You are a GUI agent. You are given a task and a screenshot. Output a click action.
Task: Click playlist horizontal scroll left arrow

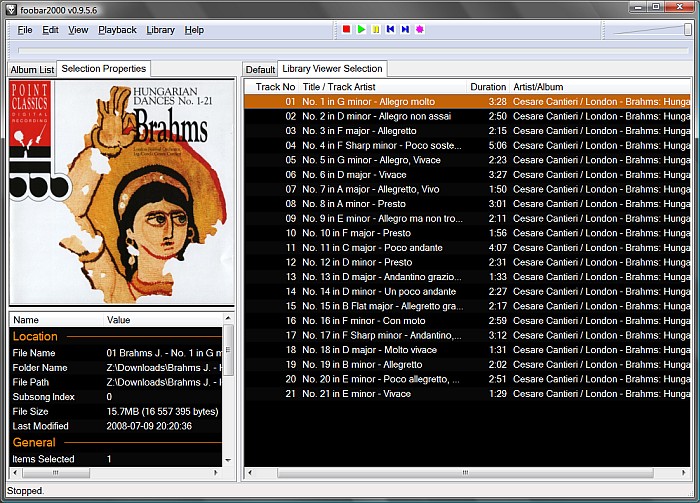[x=250, y=472]
